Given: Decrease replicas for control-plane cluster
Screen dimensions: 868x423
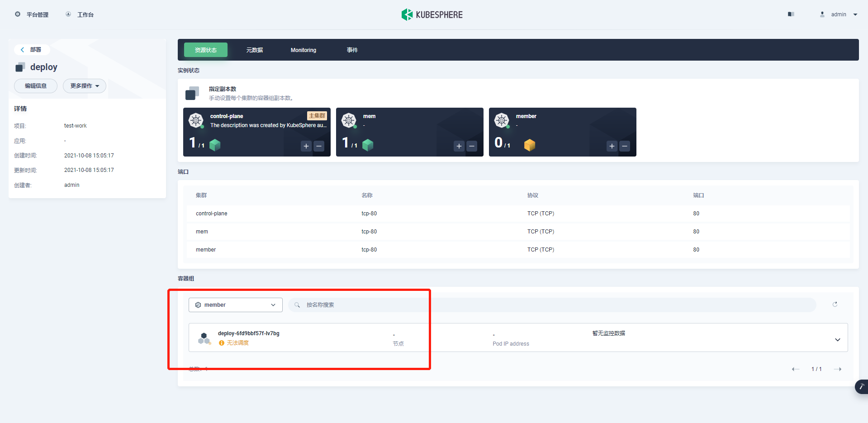Looking at the screenshot, I should point(319,146).
